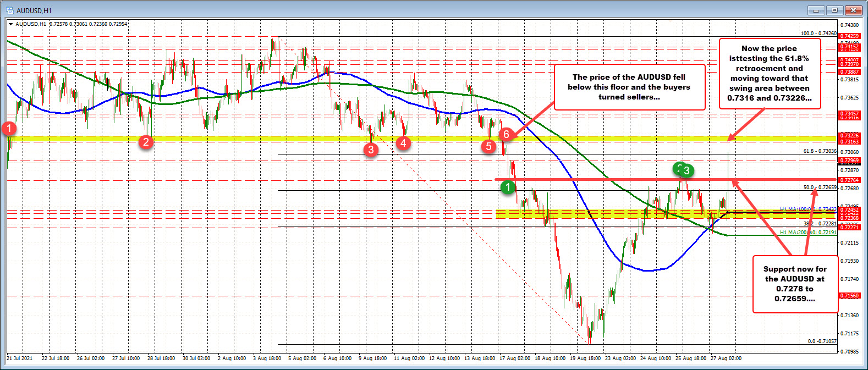The width and height of the screenshot is (868, 370).
Task: Click red circle marker number 3
Action: (371, 149)
